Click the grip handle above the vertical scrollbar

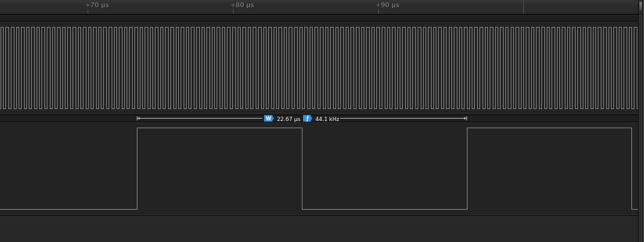(640, 7)
